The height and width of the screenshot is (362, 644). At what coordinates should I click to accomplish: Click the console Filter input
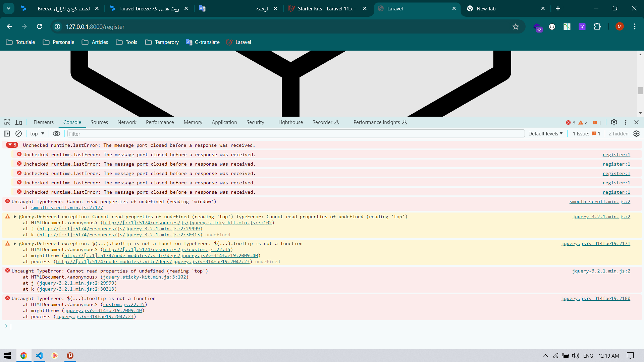coord(296,134)
